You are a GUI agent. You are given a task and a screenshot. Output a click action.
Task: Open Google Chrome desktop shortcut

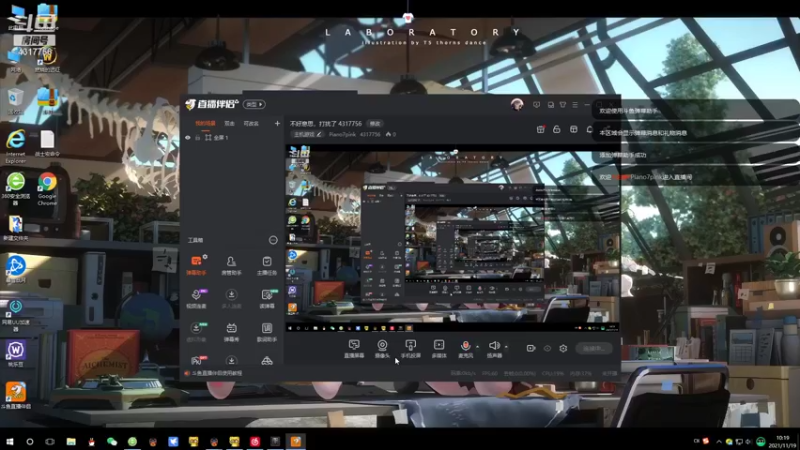(x=47, y=189)
